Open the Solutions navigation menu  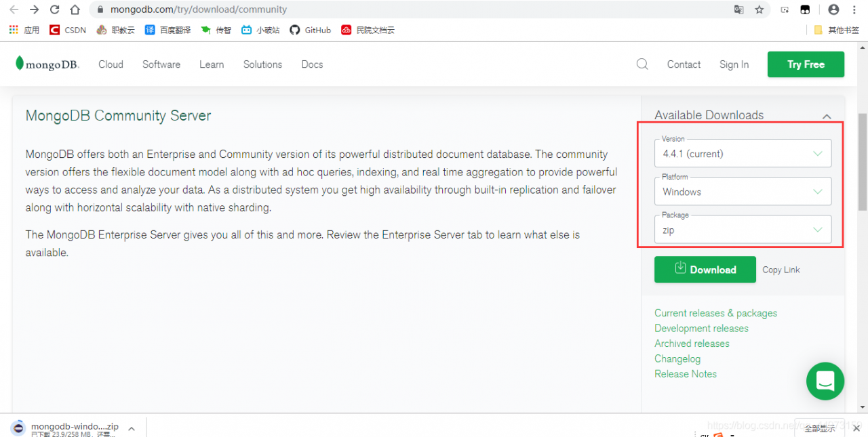point(262,64)
